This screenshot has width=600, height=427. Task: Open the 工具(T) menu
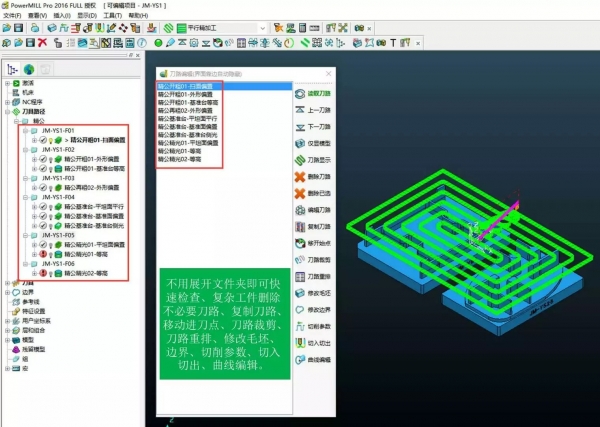point(112,16)
